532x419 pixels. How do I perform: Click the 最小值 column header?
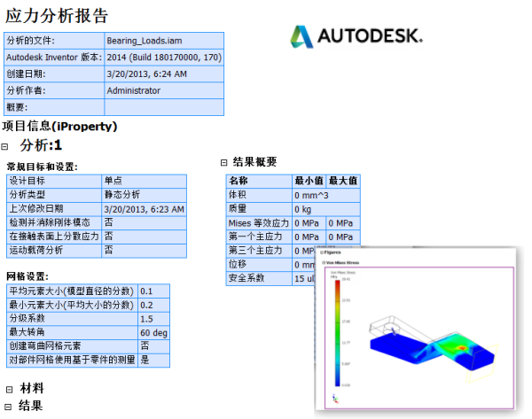click(309, 181)
